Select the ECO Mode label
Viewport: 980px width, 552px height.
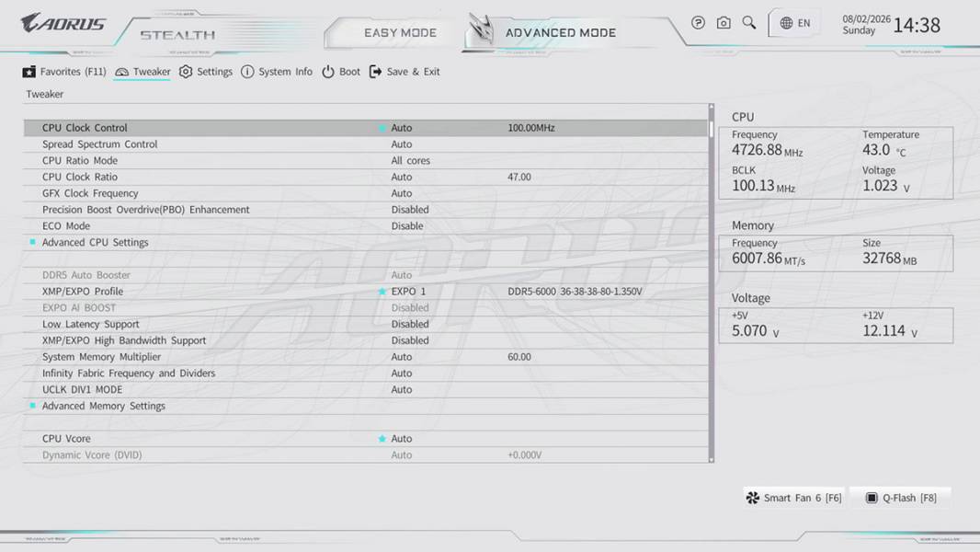(65, 225)
